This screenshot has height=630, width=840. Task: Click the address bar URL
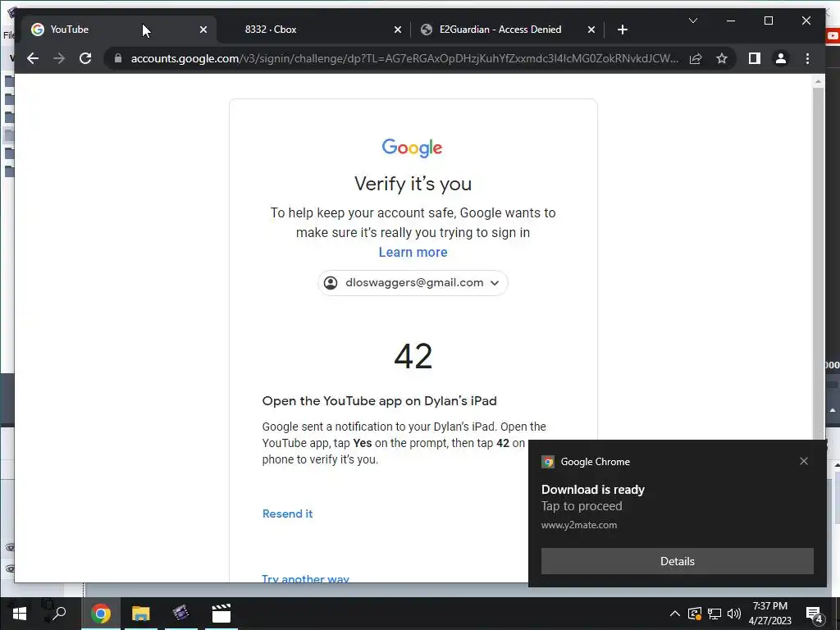tap(404, 58)
